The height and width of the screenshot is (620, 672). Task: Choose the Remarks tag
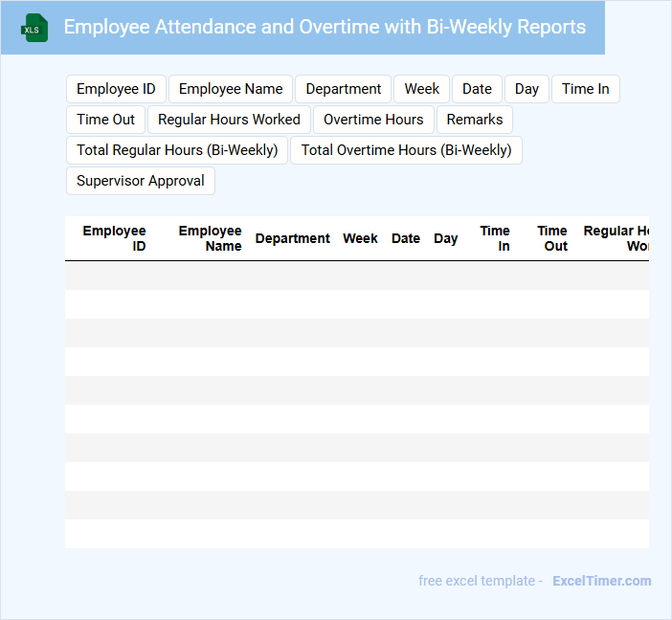point(475,120)
